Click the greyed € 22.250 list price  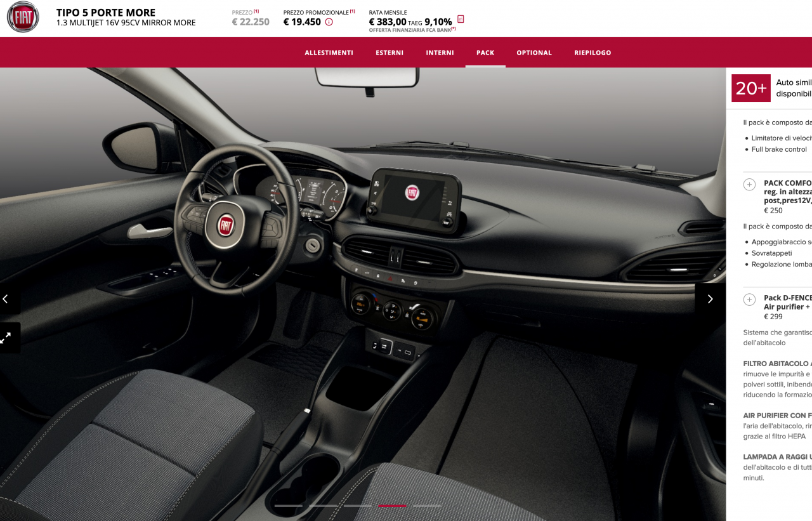point(251,22)
